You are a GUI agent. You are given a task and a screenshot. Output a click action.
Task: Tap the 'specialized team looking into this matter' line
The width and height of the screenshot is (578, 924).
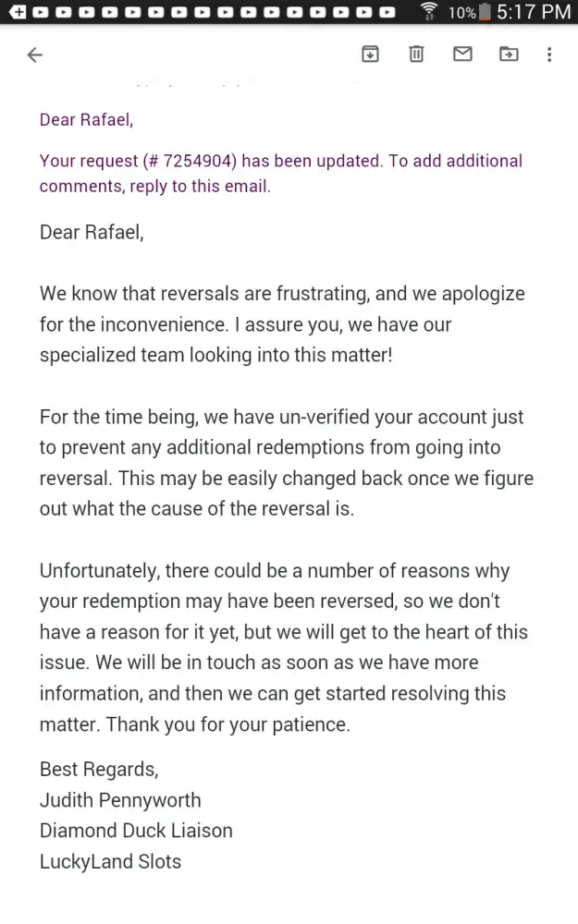215,356
